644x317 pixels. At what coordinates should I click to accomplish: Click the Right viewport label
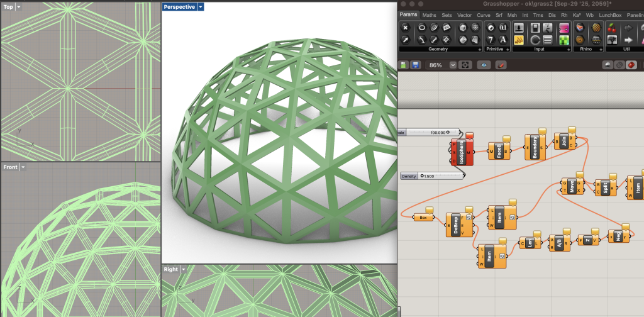click(x=171, y=269)
